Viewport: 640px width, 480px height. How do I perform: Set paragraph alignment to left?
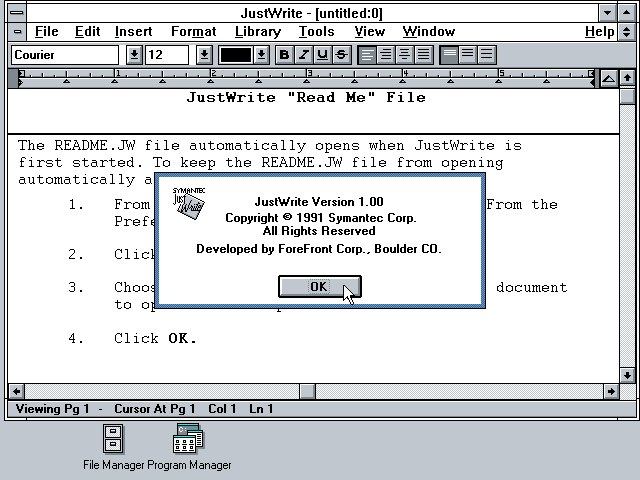(367, 55)
